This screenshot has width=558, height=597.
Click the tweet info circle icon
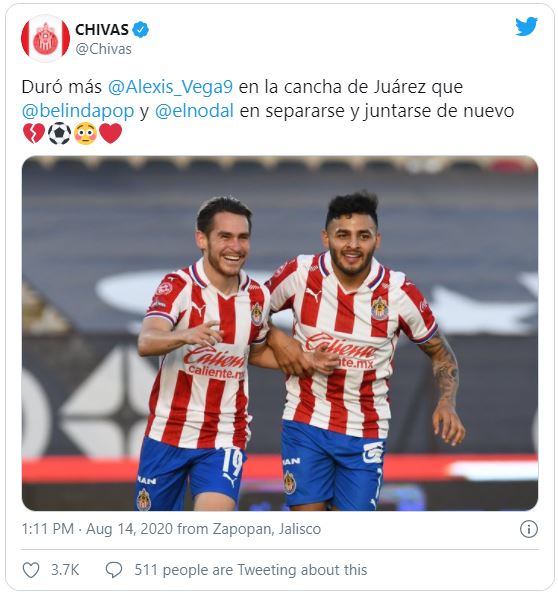[529, 529]
